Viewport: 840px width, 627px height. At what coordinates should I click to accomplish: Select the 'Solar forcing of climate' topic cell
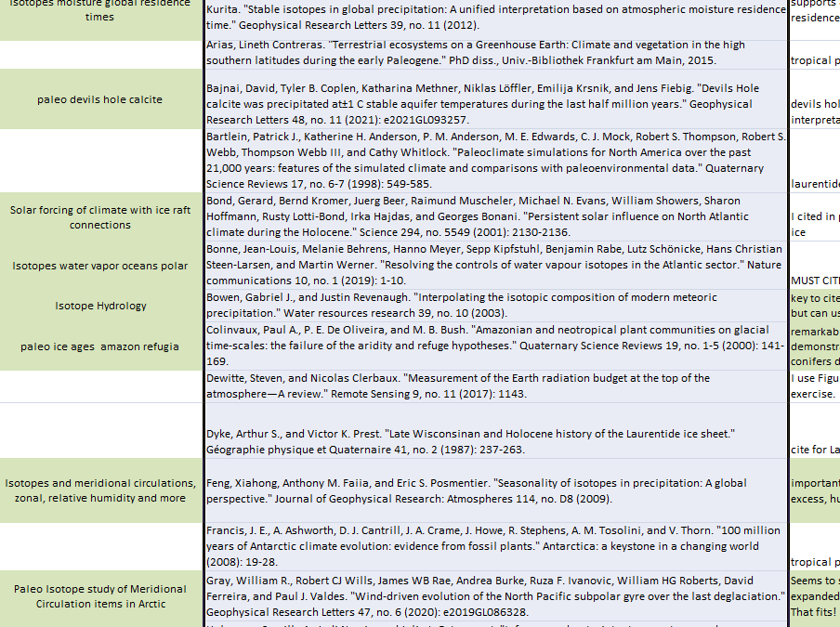coord(100,217)
